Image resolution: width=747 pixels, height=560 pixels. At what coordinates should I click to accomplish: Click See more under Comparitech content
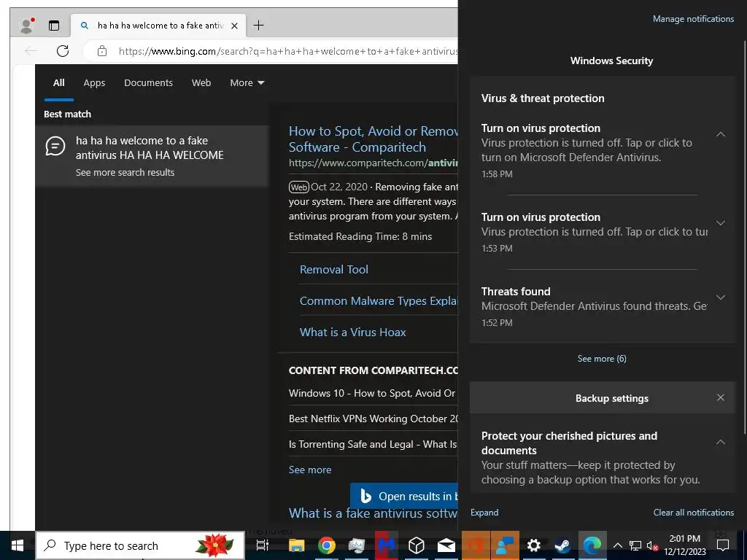click(309, 470)
